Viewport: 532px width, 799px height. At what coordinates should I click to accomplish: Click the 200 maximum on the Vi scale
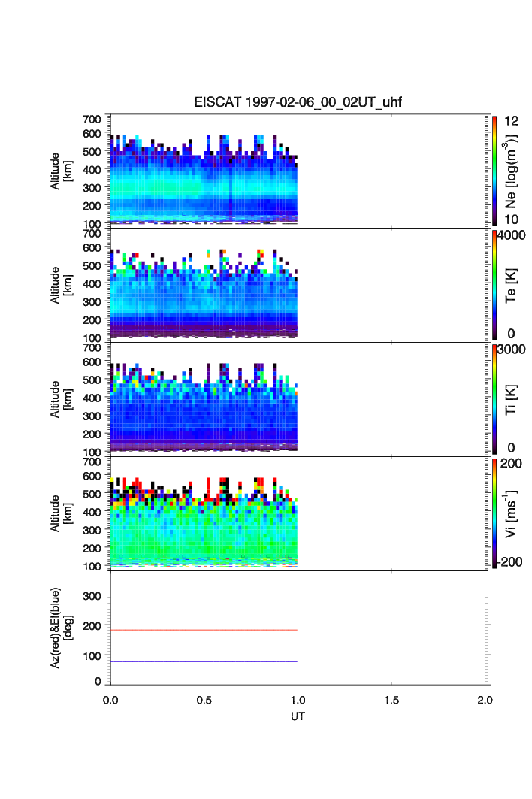(511, 463)
